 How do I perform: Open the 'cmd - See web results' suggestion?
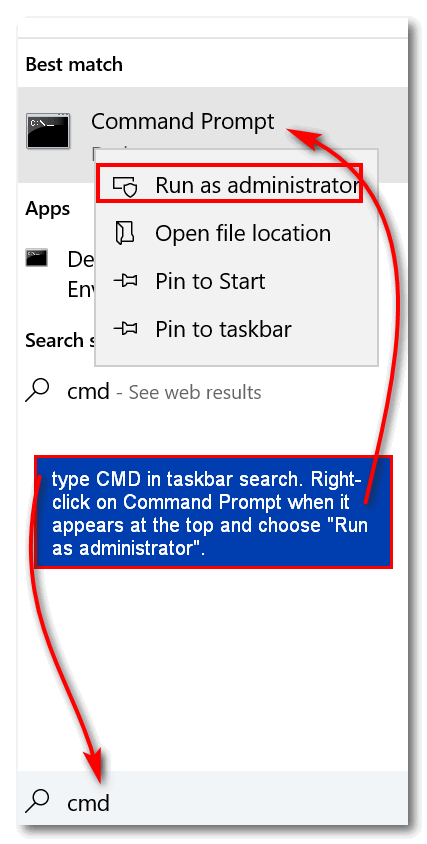(x=213, y=392)
